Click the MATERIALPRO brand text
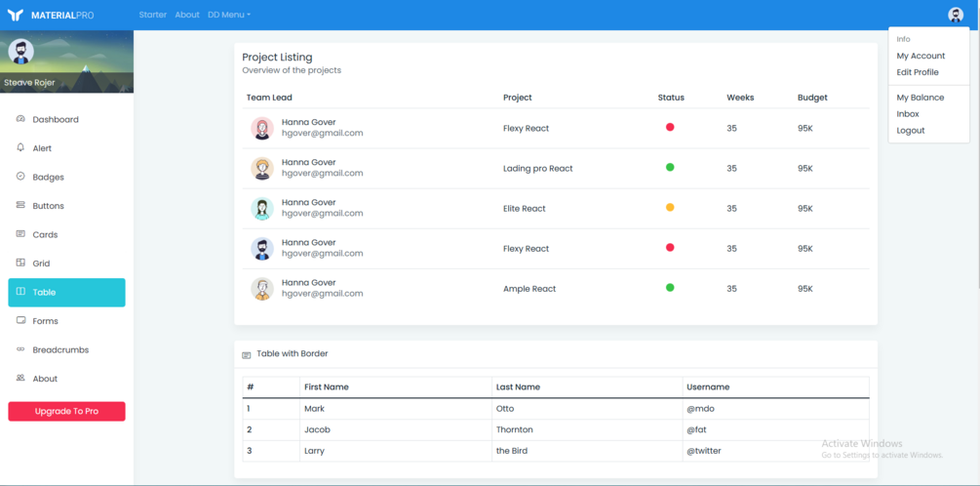This screenshot has width=980, height=486. [x=62, y=15]
